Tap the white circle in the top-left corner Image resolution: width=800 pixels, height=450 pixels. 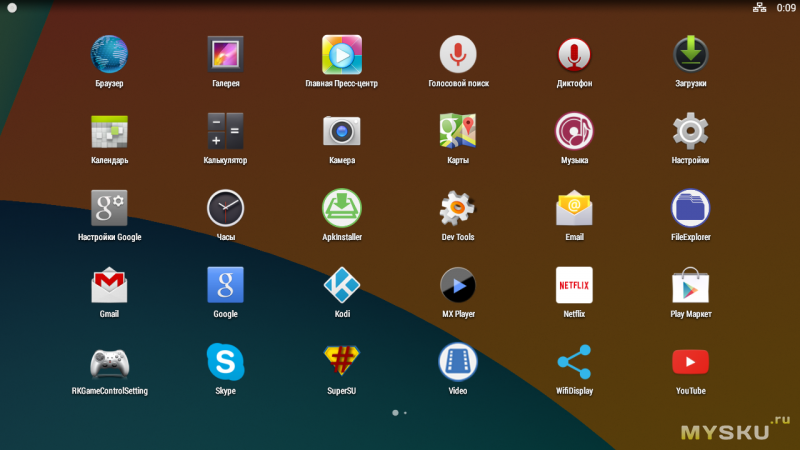point(12,8)
